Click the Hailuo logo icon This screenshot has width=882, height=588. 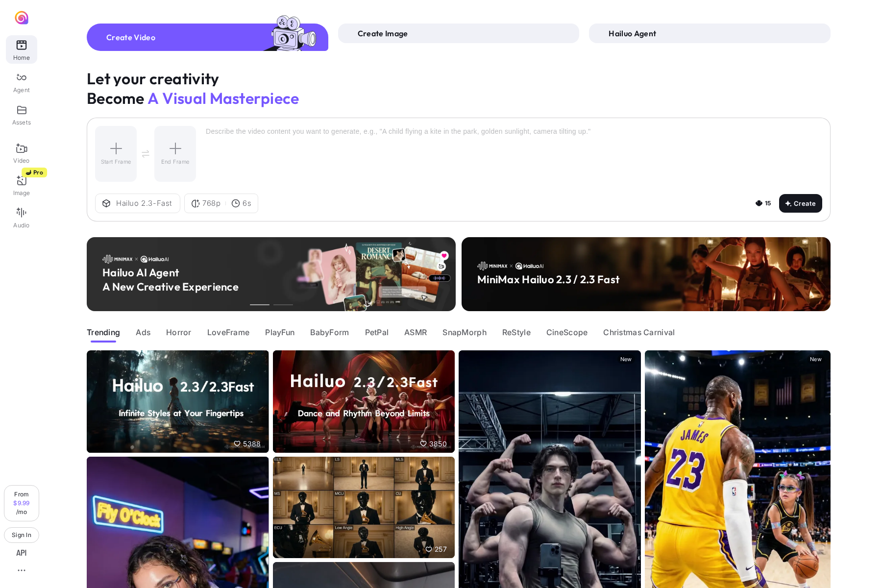(22, 18)
